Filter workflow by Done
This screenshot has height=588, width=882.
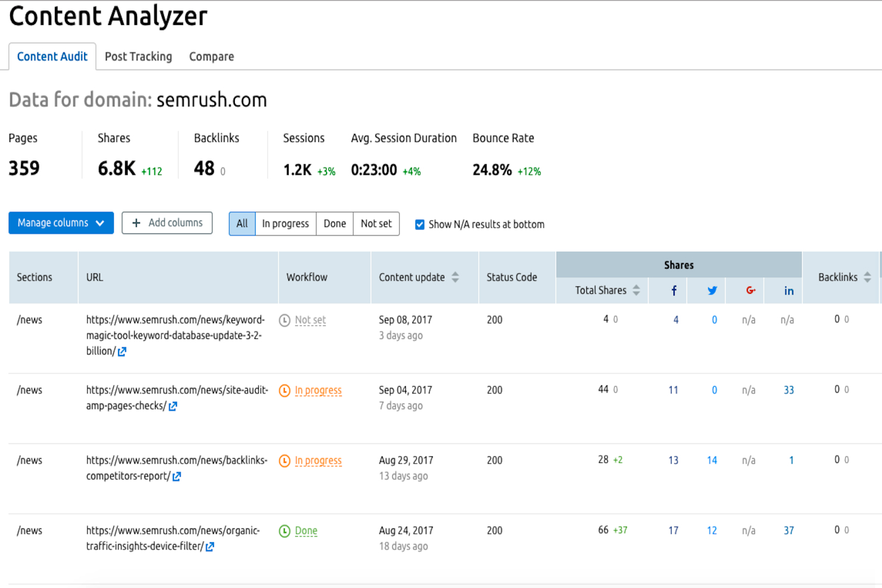(335, 224)
